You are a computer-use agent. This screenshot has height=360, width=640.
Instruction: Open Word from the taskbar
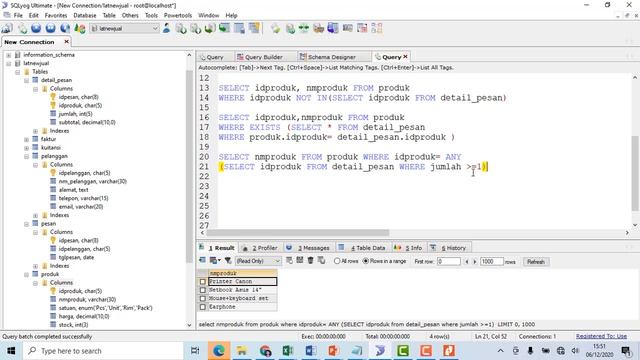click(x=311, y=351)
